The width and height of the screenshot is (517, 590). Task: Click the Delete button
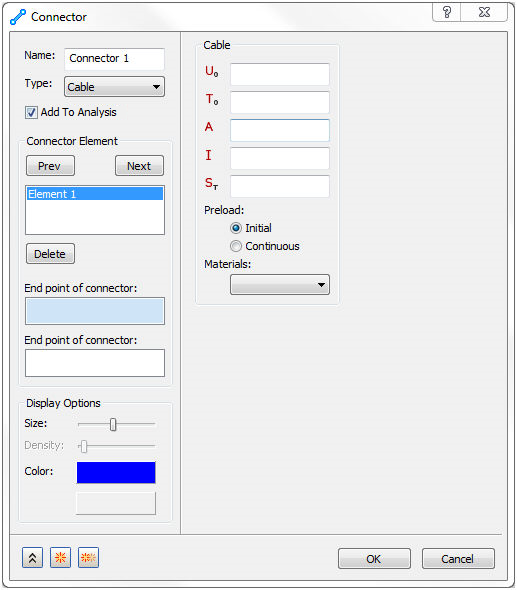click(50, 254)
